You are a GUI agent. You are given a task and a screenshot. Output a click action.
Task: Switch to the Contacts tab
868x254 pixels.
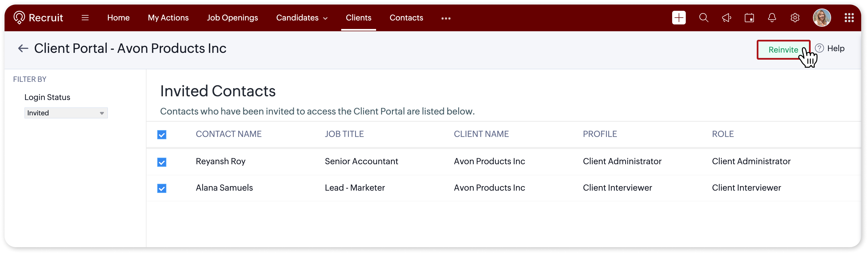point(406,18)
